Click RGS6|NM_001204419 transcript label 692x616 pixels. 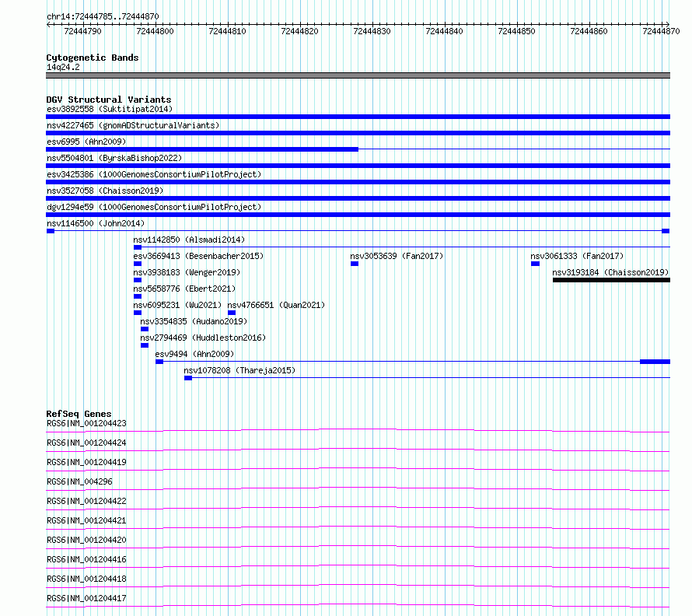[x=86, y=462]
